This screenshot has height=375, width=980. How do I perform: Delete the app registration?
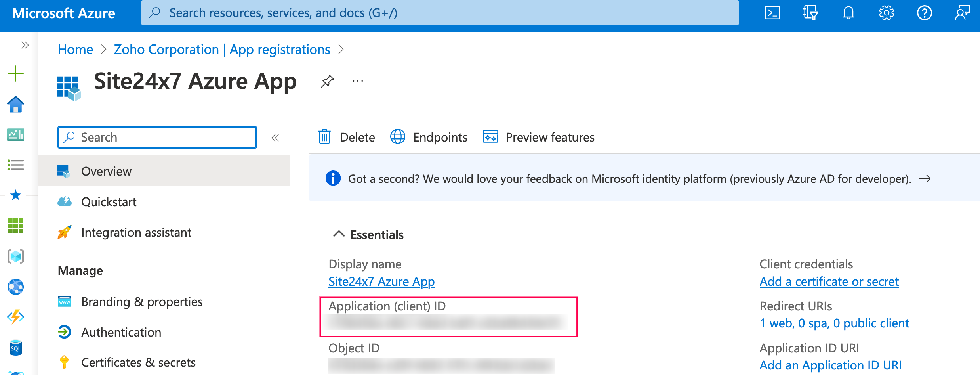tap(346, 137)
